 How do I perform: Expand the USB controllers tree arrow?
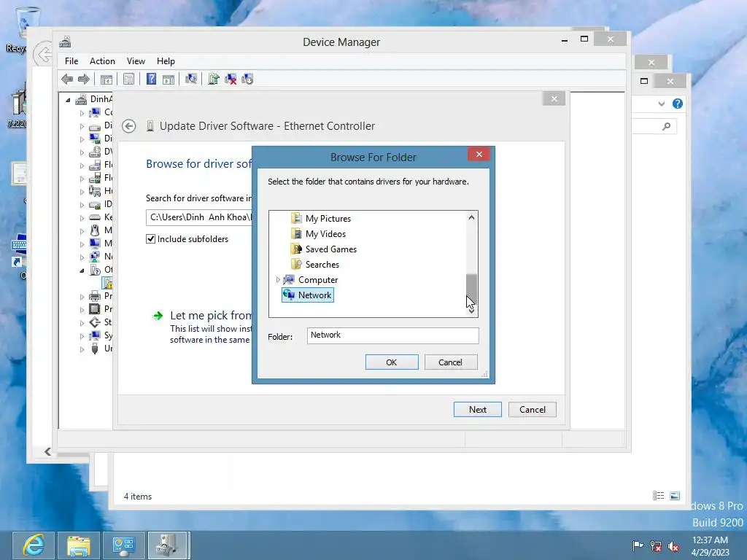coord(82,349)
